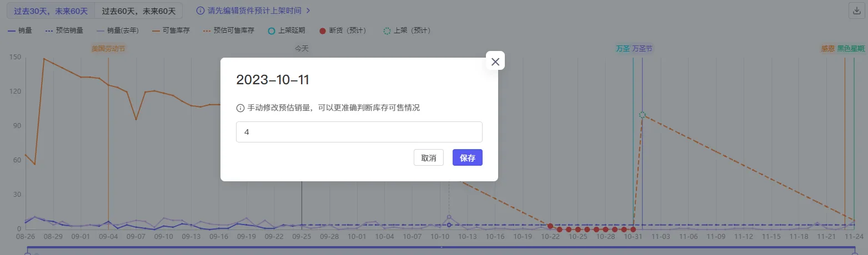Click the download chart icon
This screenshot has height=255, width=868.
(856, 11)
